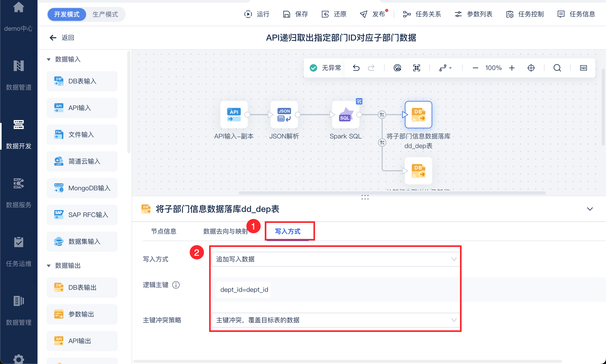The width and height of the screenshot is (606, 364).
Task: Open 数据服务 in left sidebar
Action: point(19,193)
